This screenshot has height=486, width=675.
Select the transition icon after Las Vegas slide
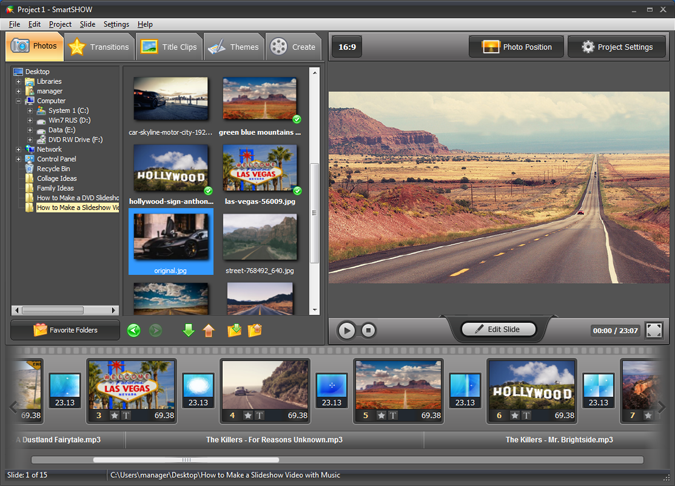click(x=198, y=390)
